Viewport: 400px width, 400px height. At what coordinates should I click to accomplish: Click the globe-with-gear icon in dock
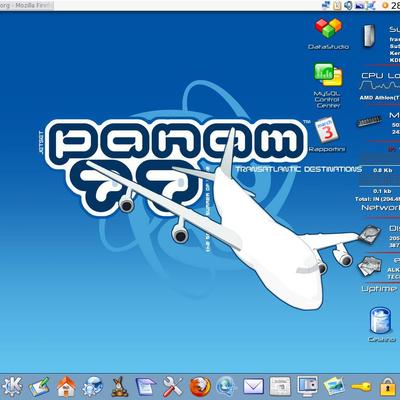pos(92,387)
